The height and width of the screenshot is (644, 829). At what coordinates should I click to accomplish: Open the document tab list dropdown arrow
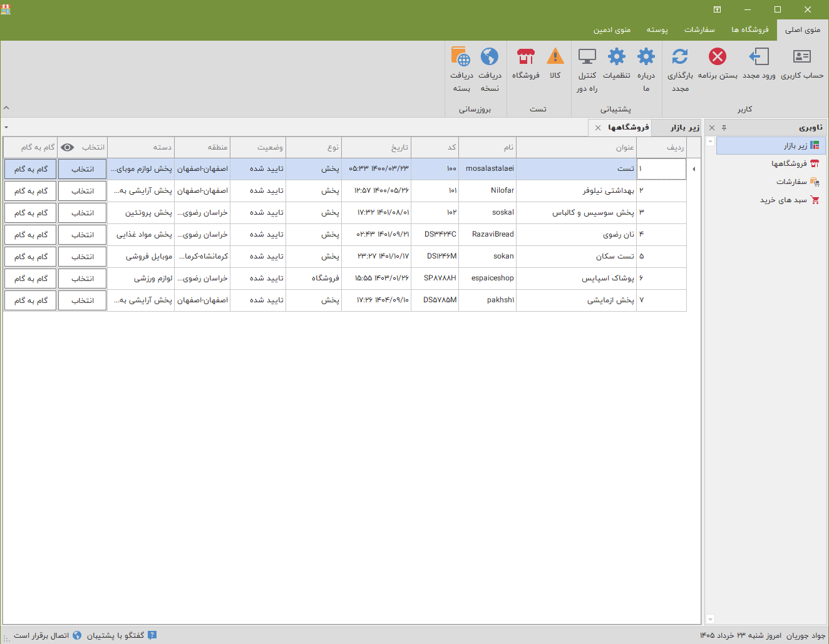click(x=6, y=128)
